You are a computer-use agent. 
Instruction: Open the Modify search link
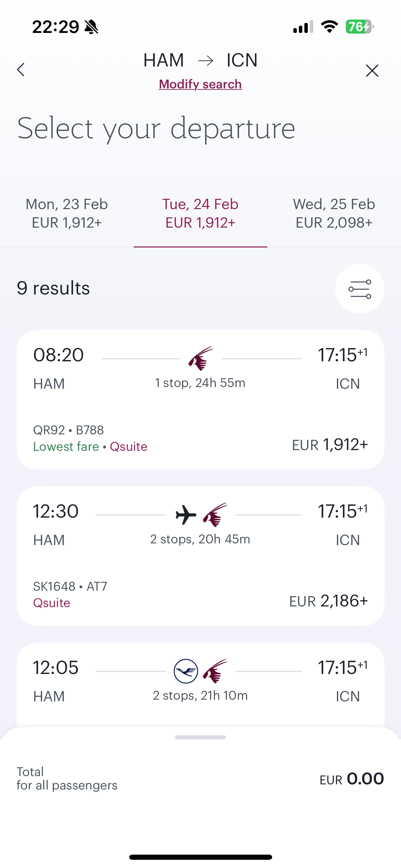point(200,84)
